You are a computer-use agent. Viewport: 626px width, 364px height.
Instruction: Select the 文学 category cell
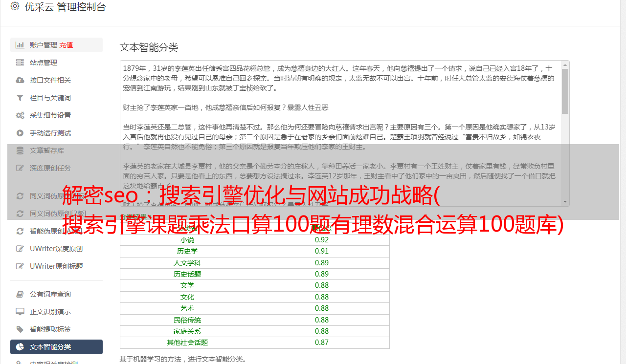[187, 285]
